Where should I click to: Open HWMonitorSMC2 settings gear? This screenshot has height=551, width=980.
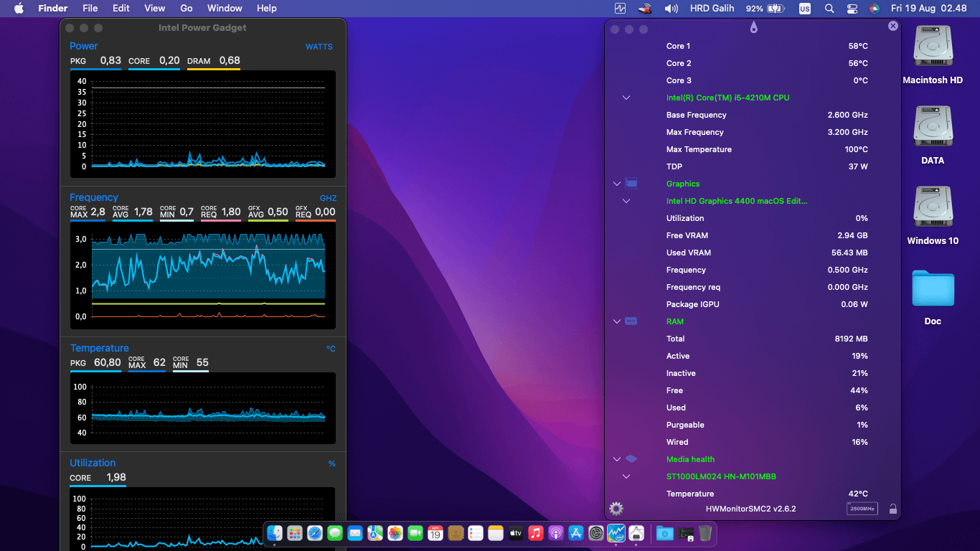tap(616, 509)
